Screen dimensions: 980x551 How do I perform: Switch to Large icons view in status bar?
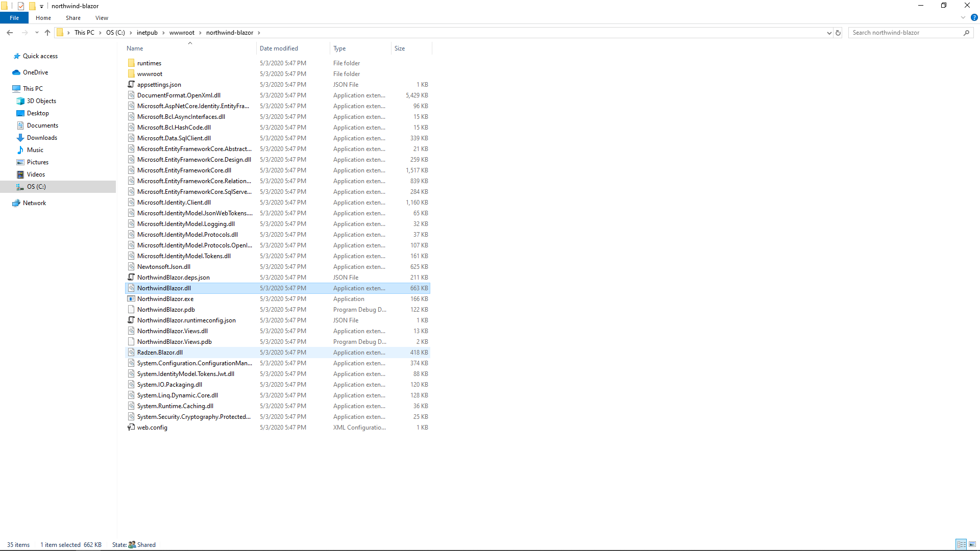click(972, 544)
